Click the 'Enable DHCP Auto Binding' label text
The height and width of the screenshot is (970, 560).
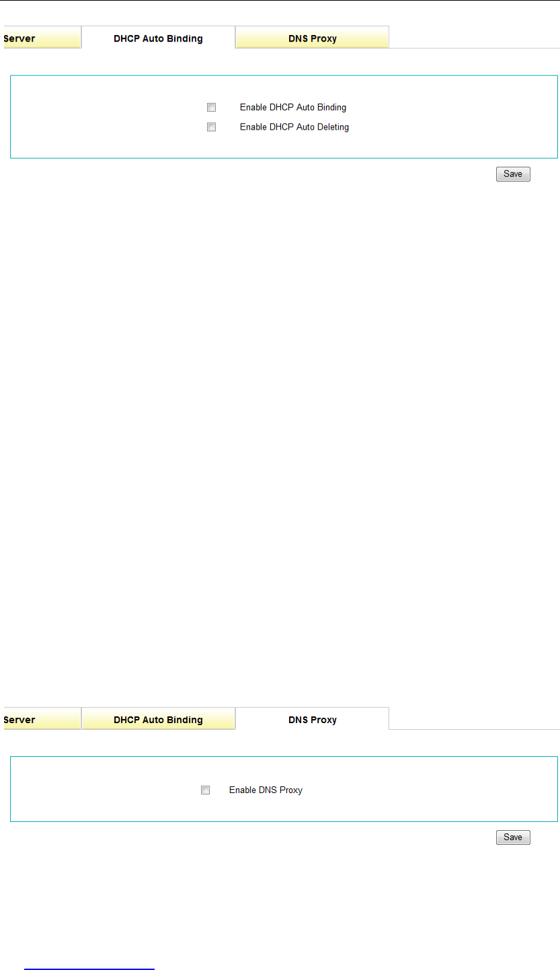point(293,107)
